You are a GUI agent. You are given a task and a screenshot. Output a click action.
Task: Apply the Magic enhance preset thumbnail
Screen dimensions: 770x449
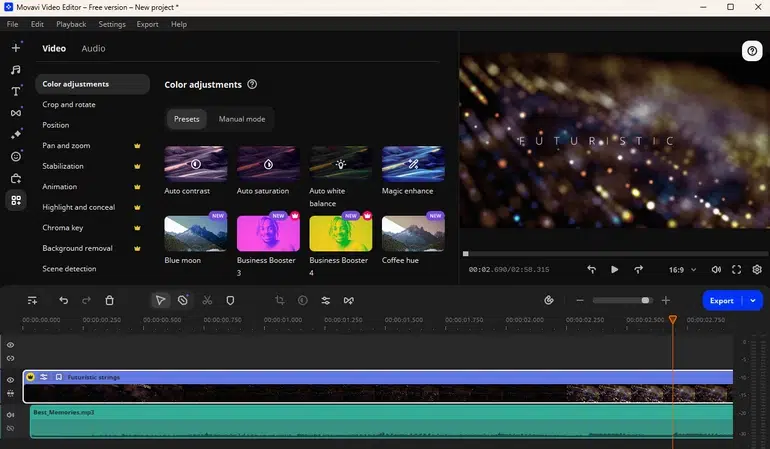coord(413,164)
